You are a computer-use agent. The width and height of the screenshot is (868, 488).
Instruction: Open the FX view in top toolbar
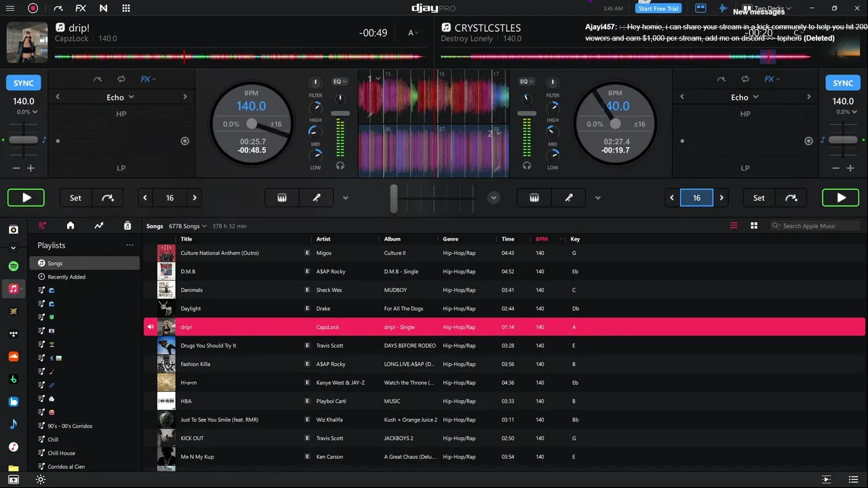point(81,8)
